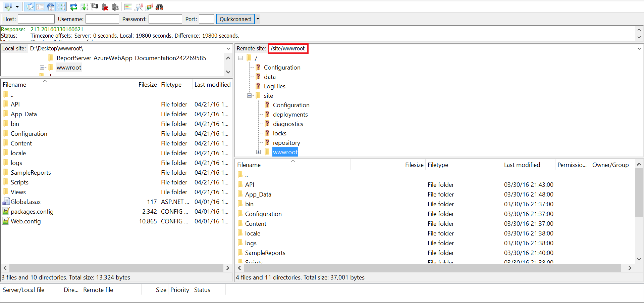Disconnect from the current server
The image size is (644, 303).
coord(105,7)
